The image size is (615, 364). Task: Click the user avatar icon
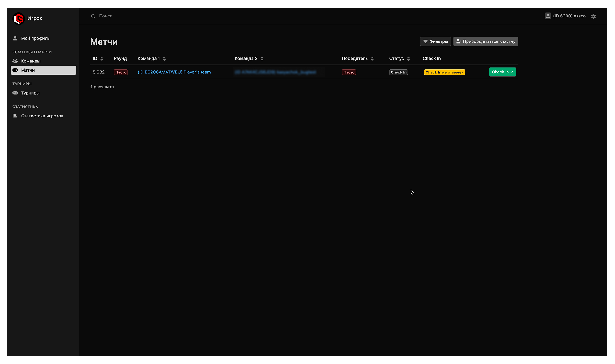(x=547, y=16)
